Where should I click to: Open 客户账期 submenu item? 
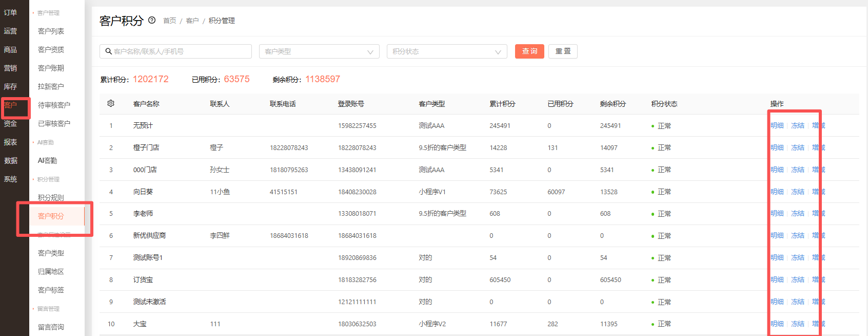tap(51, 68)
